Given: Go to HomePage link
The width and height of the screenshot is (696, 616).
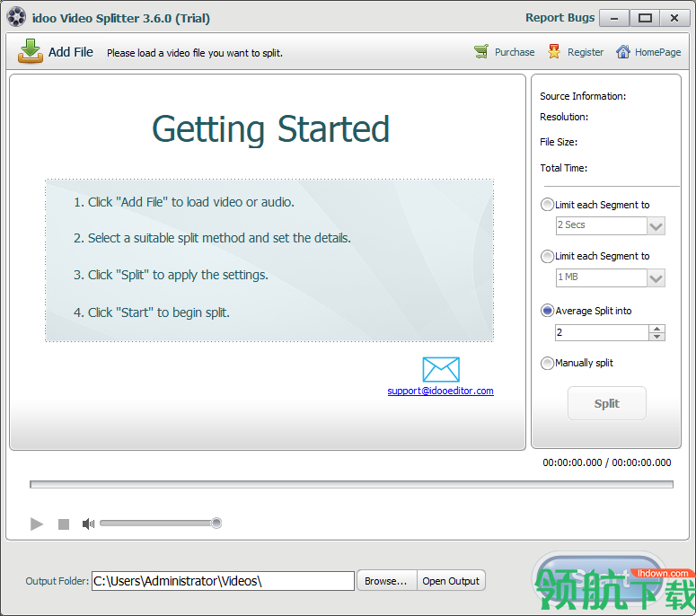Looking at the screenshot, I should coord(657,52).
